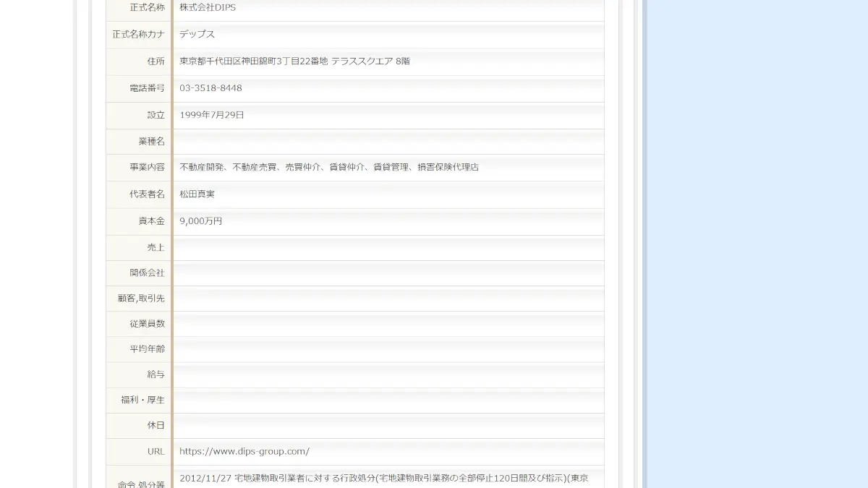Select the 福利・厚生 row label
The height and width of the screenshot is (488, 868).
142,400
